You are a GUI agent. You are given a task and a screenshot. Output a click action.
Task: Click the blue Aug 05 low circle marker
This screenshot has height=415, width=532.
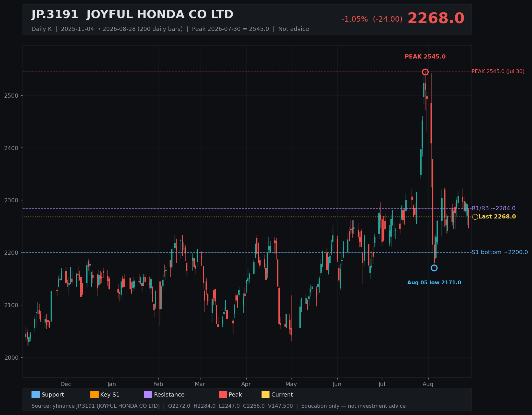tap(434, 268)
